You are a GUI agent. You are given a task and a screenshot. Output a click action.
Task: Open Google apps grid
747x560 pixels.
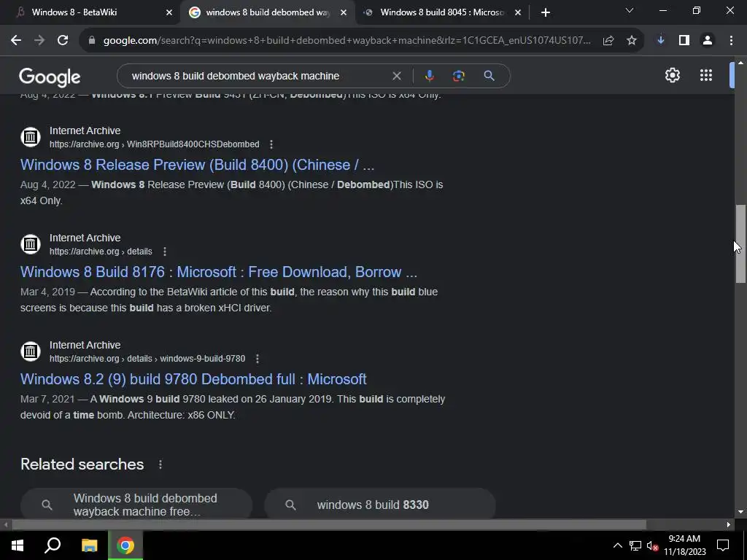pyautogui.click(x=706, y=75)
